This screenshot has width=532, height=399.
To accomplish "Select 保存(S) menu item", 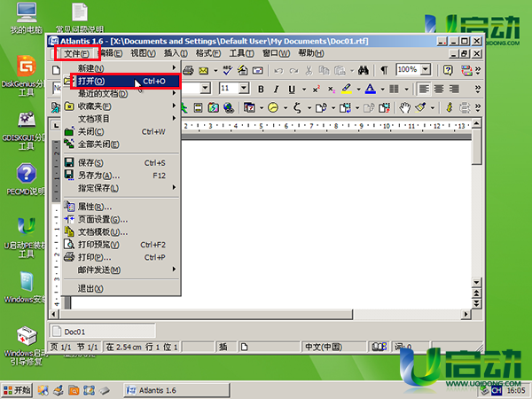I will [121, 163].
